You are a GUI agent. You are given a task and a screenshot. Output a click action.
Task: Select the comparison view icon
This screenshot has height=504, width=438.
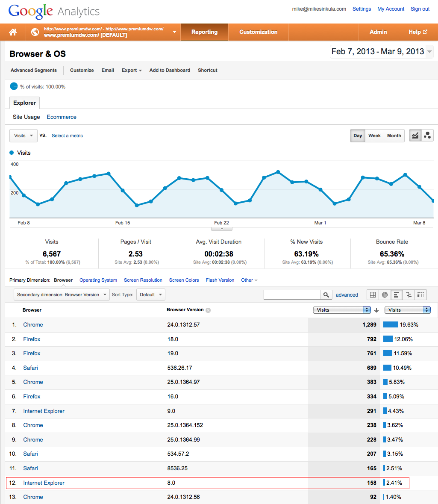click(409, 295)
